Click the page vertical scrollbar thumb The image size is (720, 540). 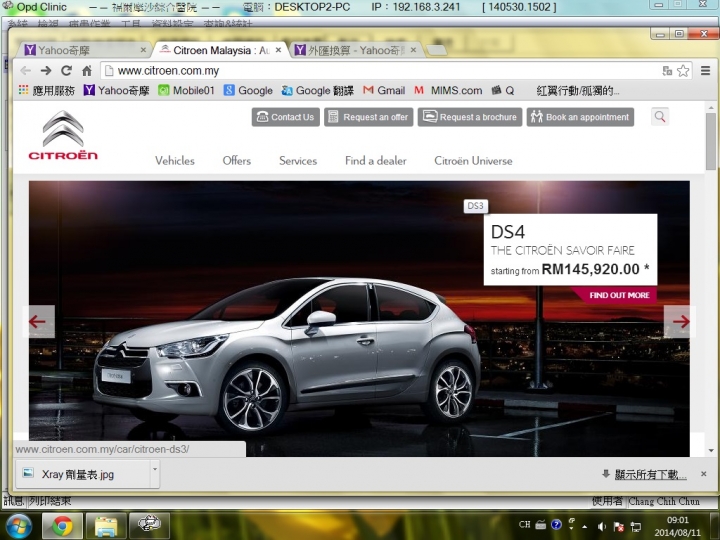[711, 140]
